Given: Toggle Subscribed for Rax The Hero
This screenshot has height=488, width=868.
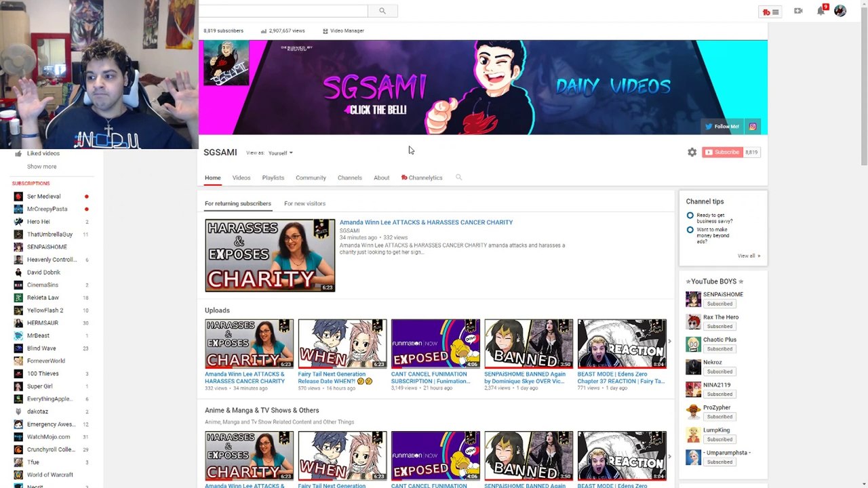Looking at the screenshot, I should tap(719, 326).
